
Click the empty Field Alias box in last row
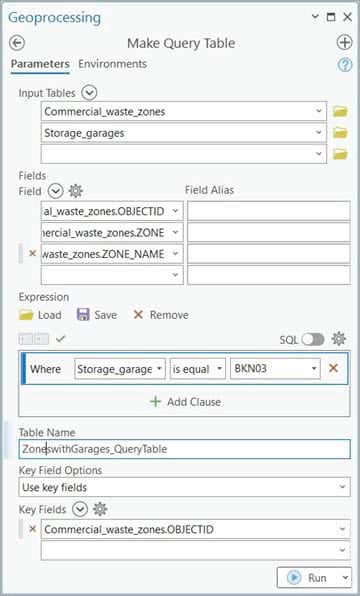(x=268, y=275)
